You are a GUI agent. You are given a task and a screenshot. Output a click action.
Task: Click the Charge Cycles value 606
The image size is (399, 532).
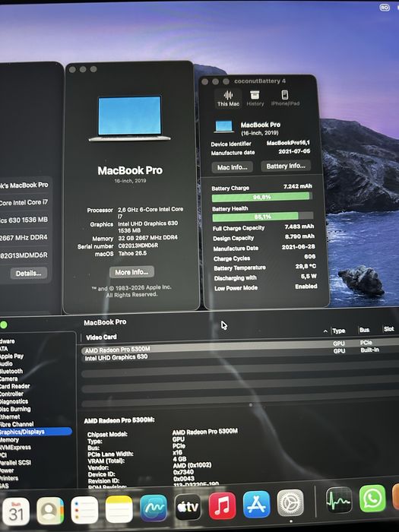point(310,257)
